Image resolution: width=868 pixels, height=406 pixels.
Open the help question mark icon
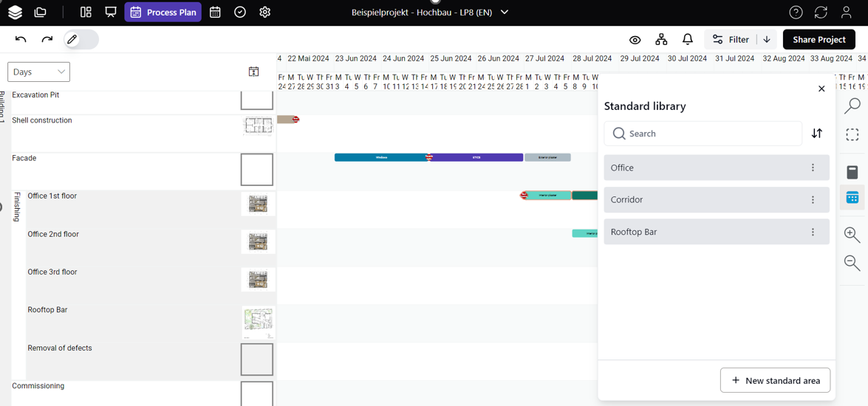(796, 13)
